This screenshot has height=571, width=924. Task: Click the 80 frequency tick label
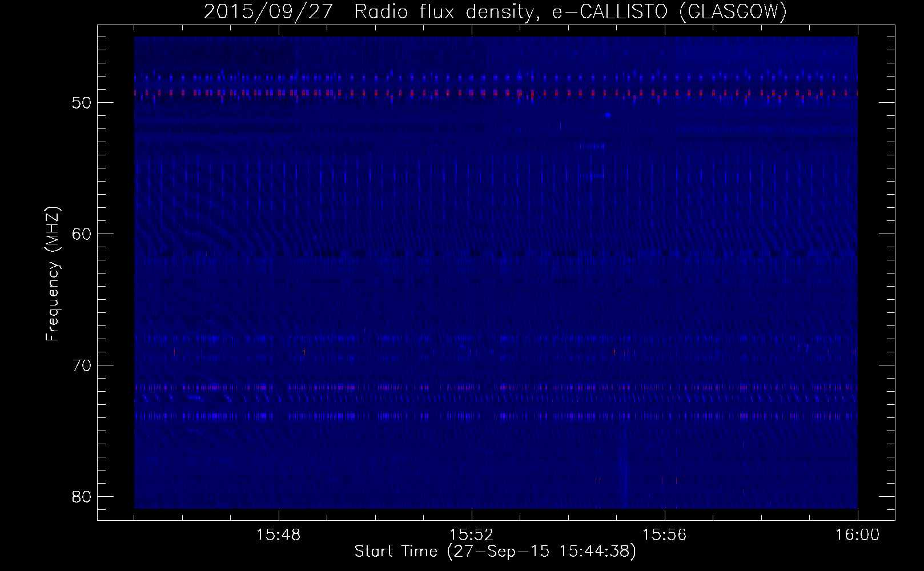point(82,497)
